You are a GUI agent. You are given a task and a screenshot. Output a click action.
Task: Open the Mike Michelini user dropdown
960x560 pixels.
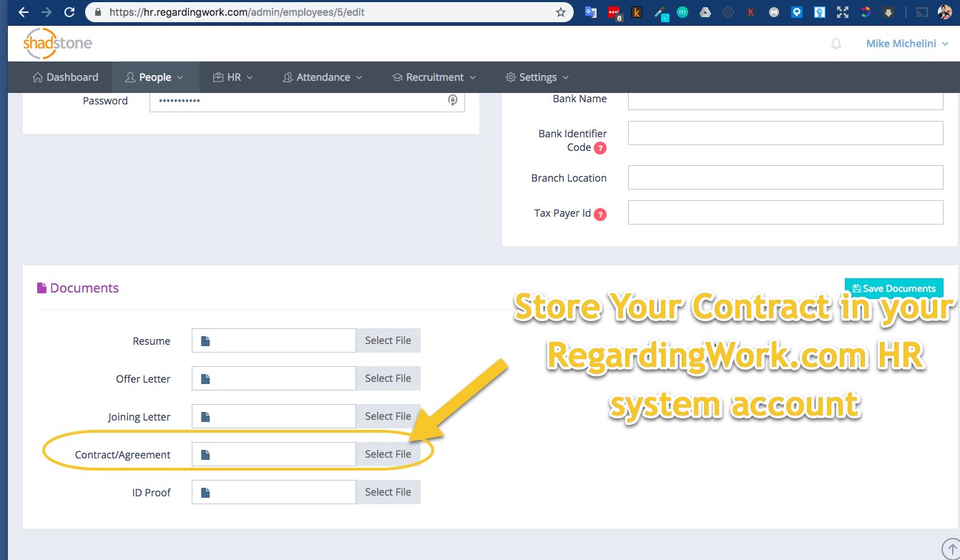tap(907, 44)
